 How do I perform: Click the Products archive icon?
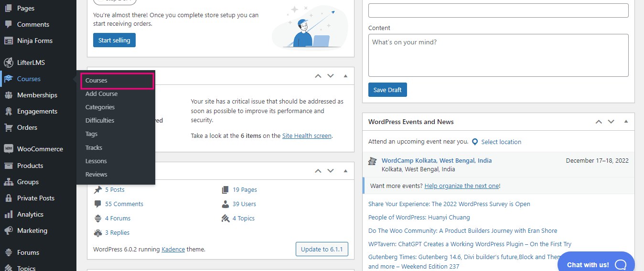(8, 166)
